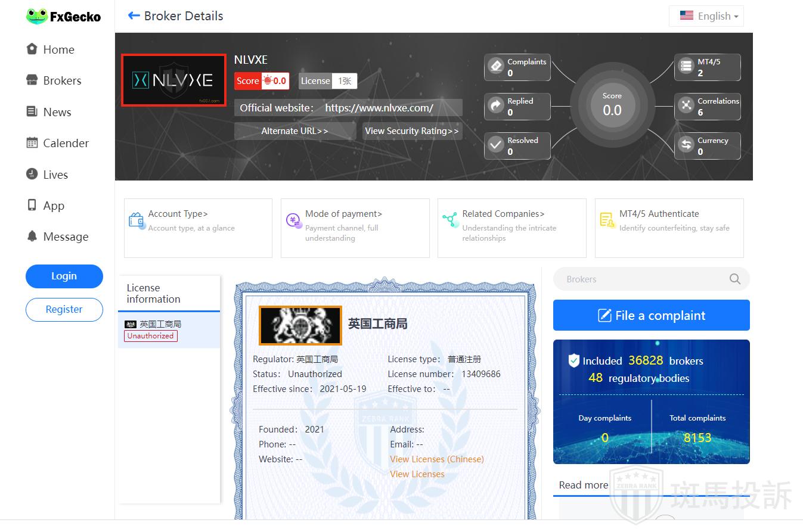
Task: Click the Resolved checkmark icon
Action: point(497,145)
